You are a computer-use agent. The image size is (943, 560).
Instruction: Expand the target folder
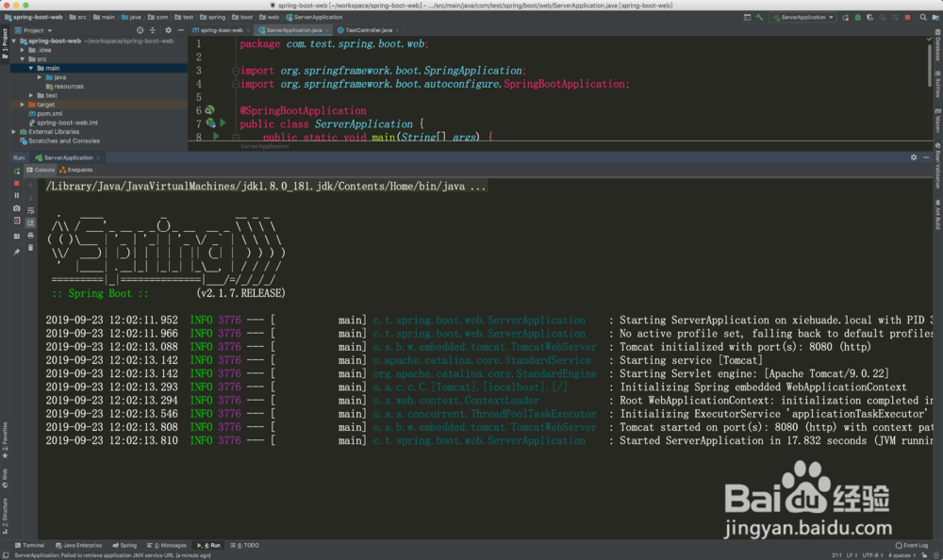pos(23,104)
